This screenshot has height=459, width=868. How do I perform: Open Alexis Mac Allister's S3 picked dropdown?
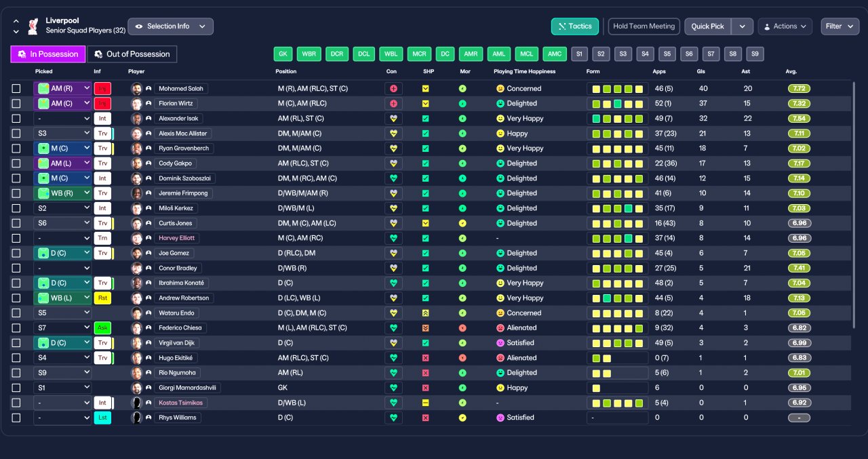(x=62, y=133)
